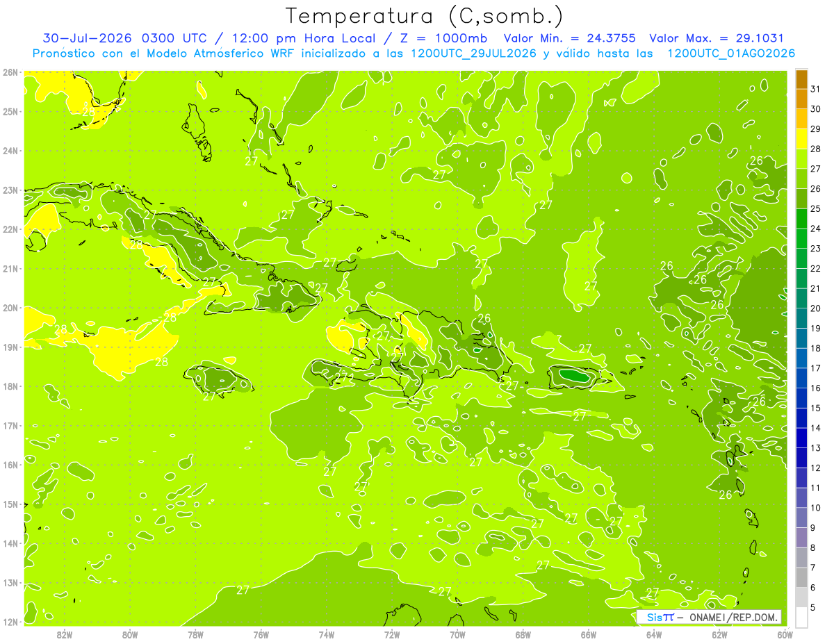Click the yellow 28–29 legend swatch
The image size is (834, 644).
tap(801, 138)
